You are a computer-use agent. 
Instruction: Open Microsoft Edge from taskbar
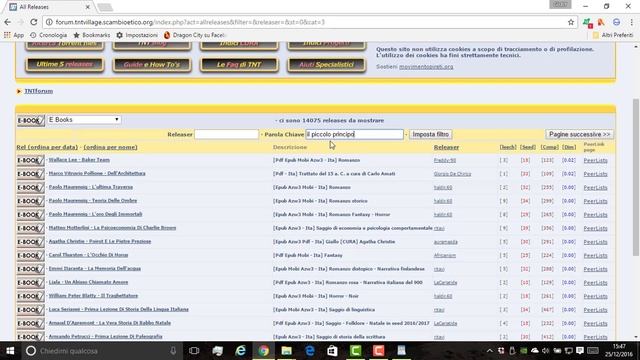(310, 351)
